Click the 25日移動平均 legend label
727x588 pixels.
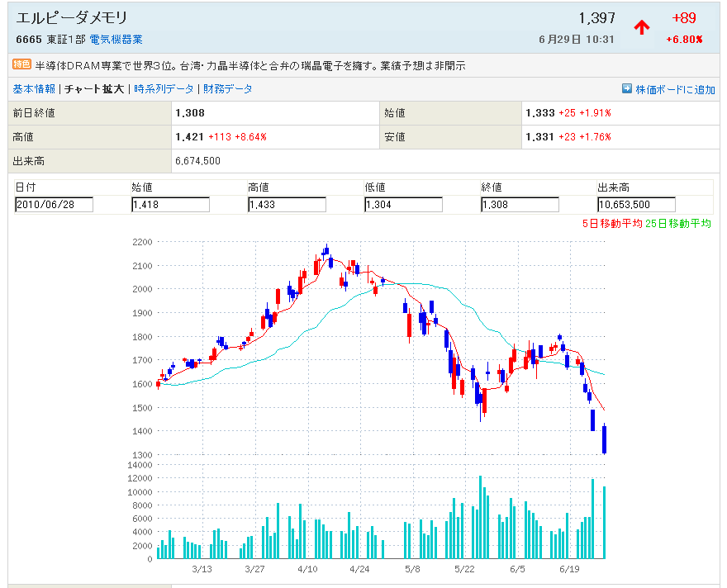(678, 224)
